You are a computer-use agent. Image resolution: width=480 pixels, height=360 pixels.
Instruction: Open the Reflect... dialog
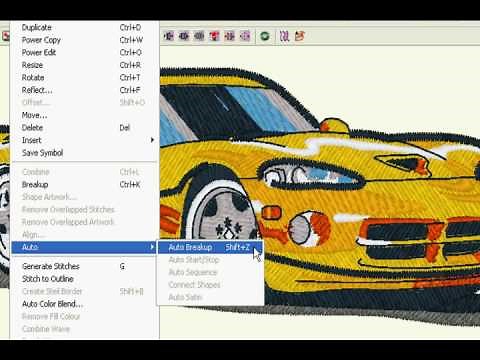[x=84, y=90]
